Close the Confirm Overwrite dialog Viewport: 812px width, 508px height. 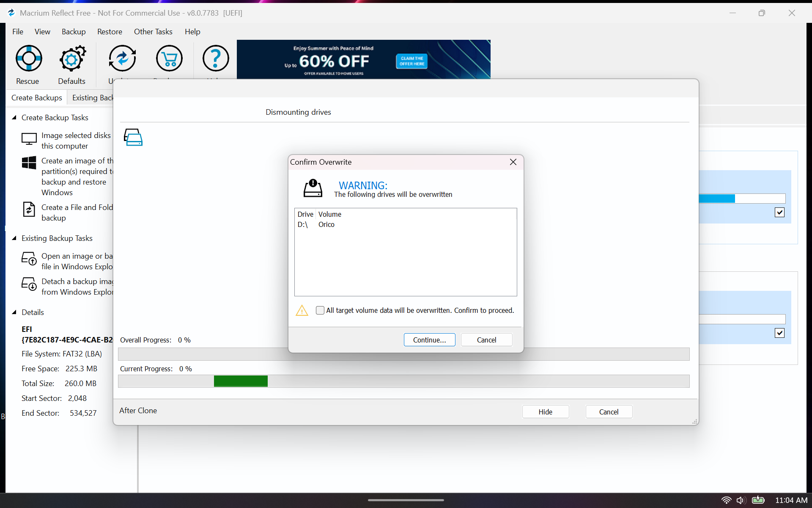(x=513, y=162)
